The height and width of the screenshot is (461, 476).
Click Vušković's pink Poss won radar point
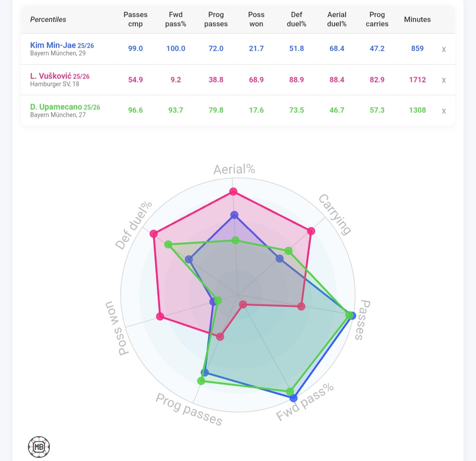[x=160, y=317]
